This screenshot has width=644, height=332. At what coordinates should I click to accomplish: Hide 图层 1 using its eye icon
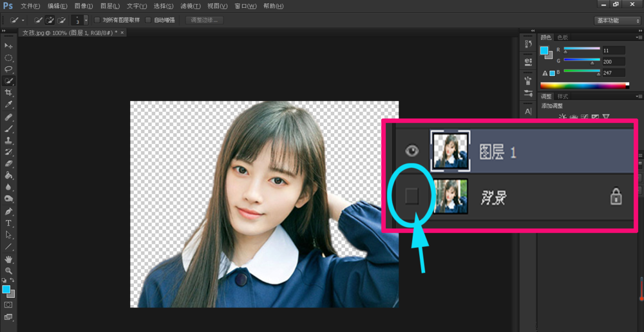click(412, 151)
